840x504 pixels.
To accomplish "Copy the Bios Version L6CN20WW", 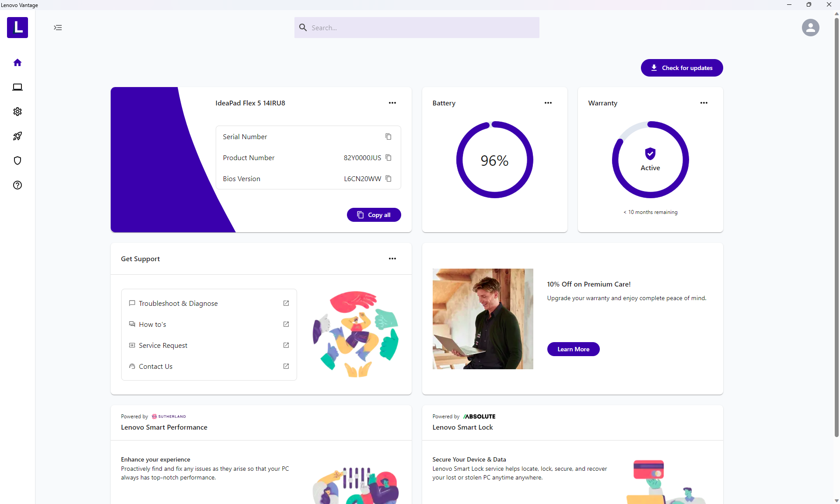I will coord(388,178).
